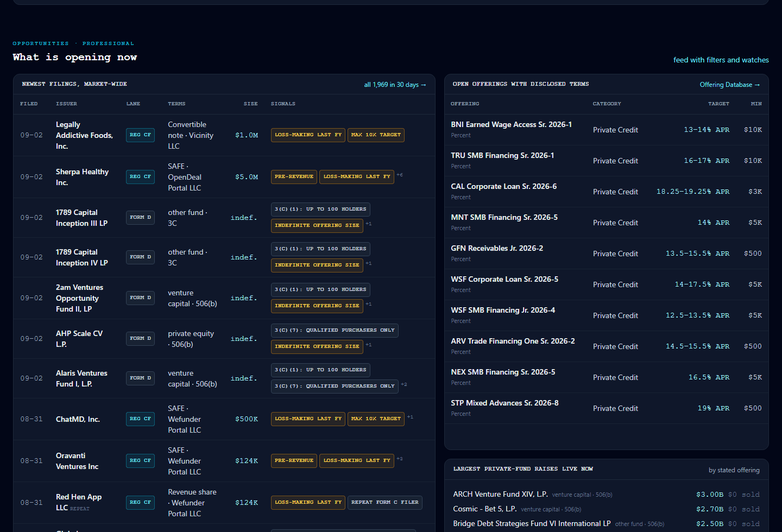Expand +3 more signals for Oravanti Ventures

coord(400,459)
